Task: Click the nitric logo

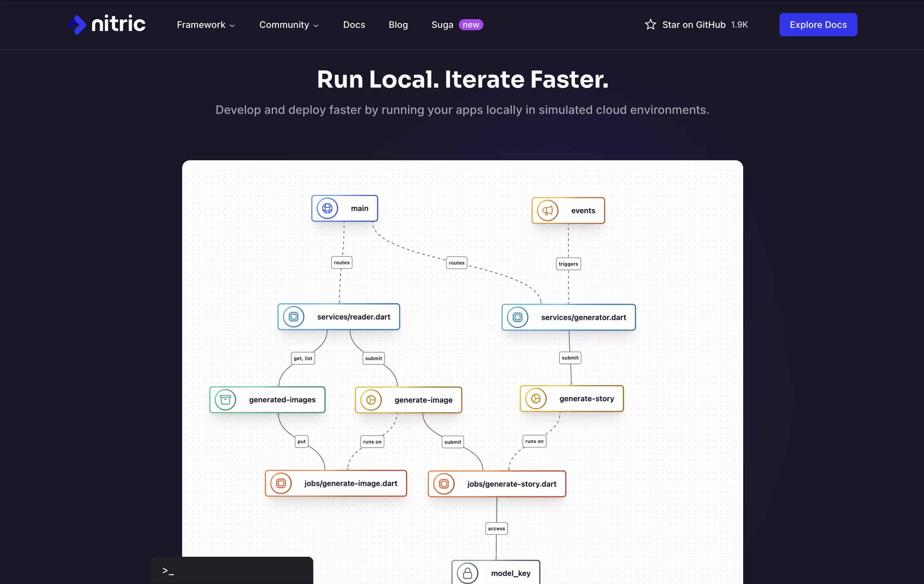Action: [x=107, y=25]
